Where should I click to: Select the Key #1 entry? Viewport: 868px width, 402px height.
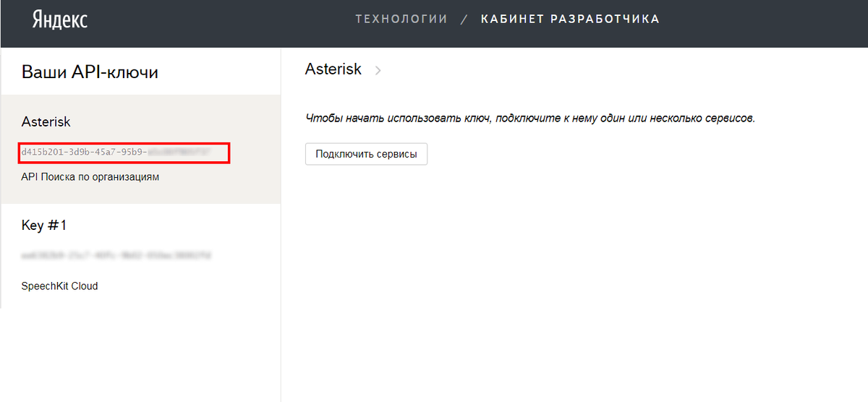140,256
